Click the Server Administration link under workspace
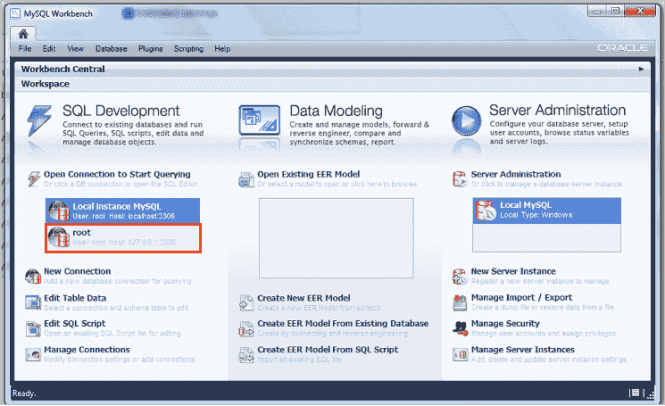Viewport: 665px width, 406px height. (x=516, y=174)
